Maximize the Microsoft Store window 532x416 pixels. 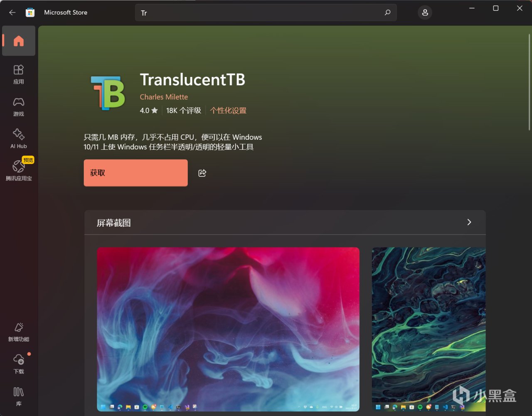496,8
